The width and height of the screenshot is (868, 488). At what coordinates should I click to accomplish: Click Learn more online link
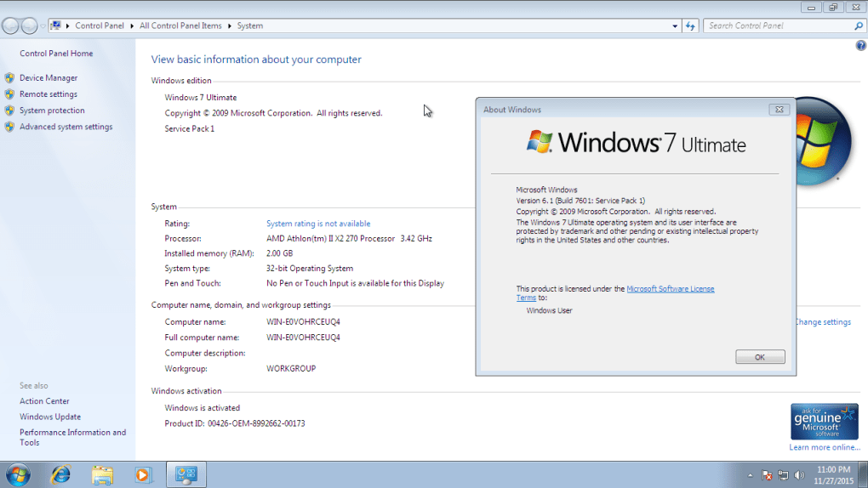pos(825,447)
